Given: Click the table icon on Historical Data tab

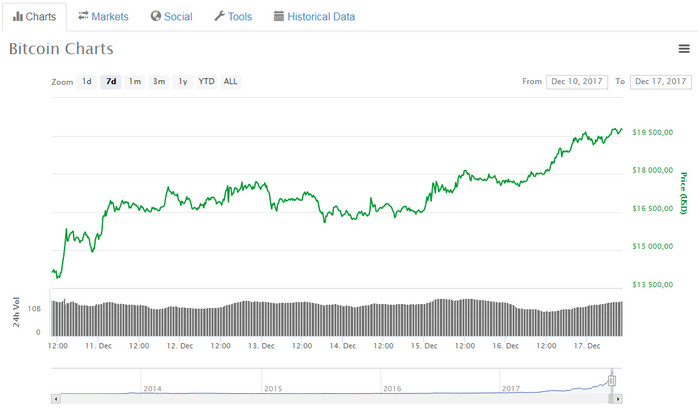Looking at the screenshot, I should 279,17.
